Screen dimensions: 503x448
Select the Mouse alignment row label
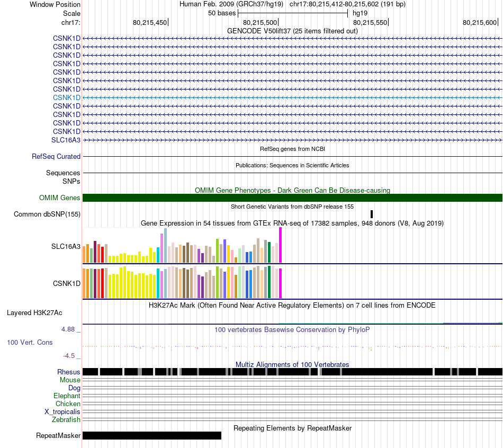(x=70, y=380)
